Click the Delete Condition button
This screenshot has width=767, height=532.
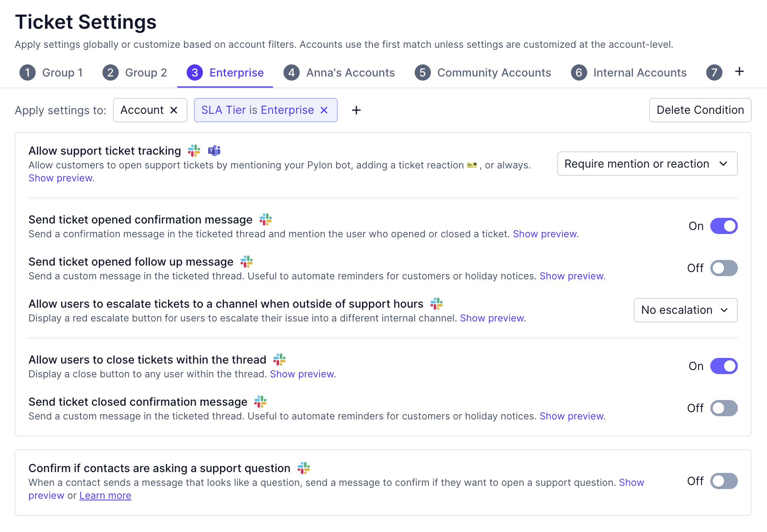700,110
